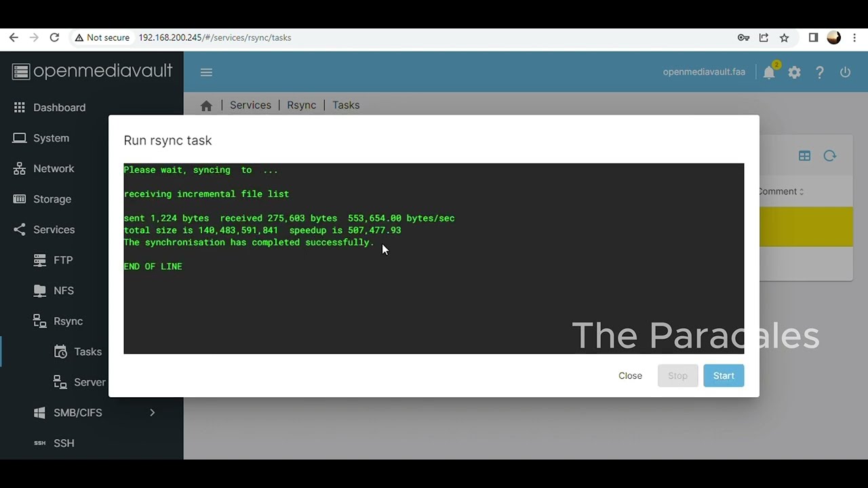Expand SMB/CIFS with the chevron arrow

coord(152,413)
